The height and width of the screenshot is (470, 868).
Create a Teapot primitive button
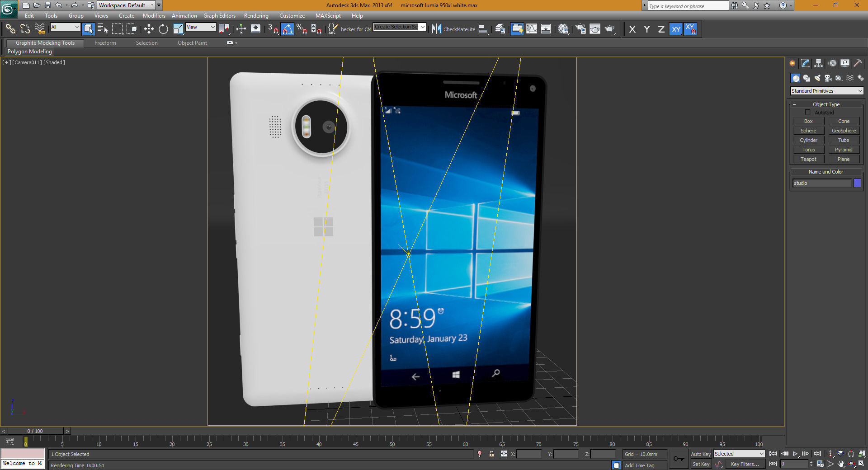point(808,159)
